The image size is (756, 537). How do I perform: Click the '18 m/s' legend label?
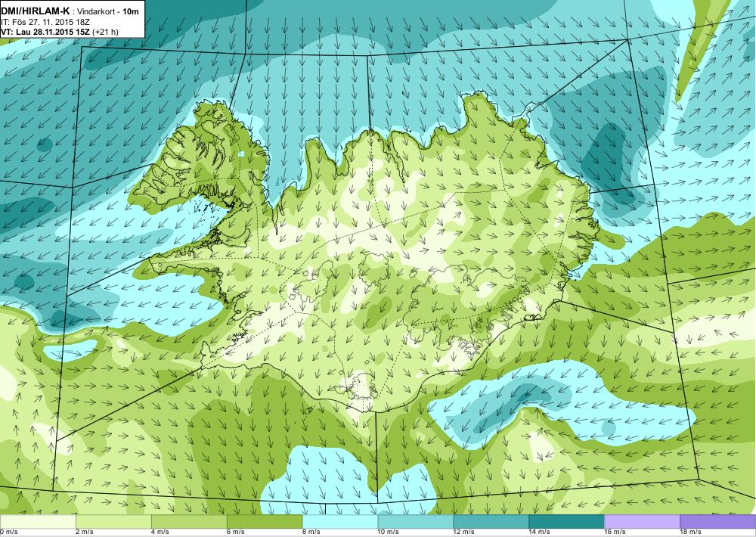coord(690,532)
